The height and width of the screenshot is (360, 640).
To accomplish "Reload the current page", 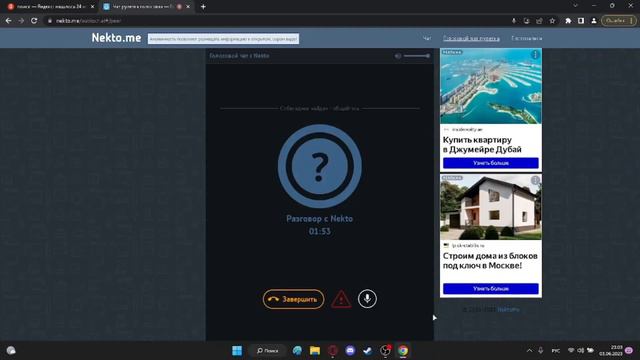I will (x=34, y=20).
